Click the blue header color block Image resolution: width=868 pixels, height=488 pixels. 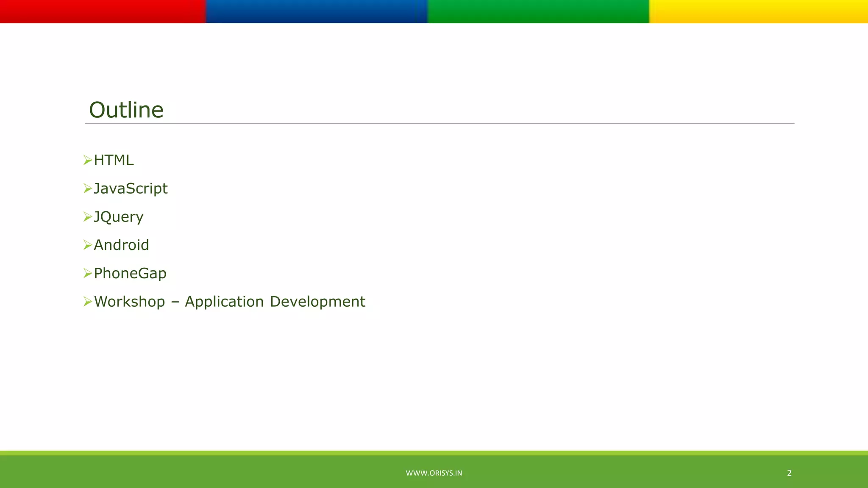click(317, 11)
